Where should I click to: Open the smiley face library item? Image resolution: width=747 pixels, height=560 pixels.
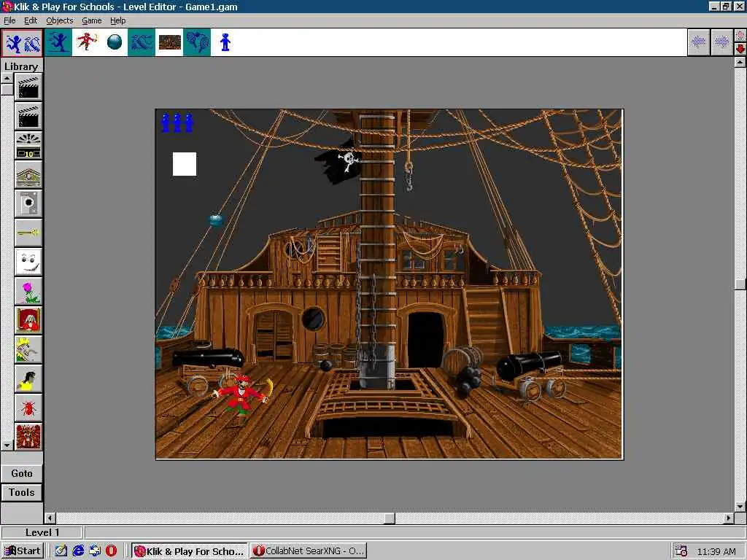(28, 262)
